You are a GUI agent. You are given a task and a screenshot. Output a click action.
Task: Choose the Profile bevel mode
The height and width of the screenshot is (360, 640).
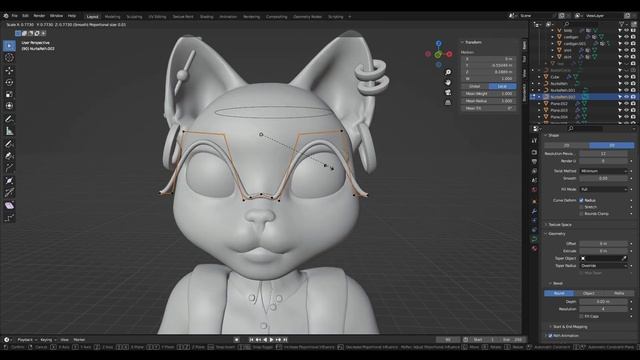(619, 293)
